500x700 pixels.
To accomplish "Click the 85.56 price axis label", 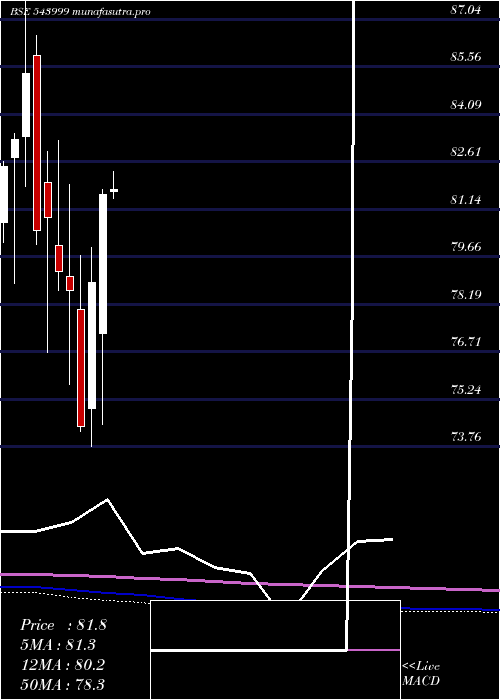I will point(466,57).
